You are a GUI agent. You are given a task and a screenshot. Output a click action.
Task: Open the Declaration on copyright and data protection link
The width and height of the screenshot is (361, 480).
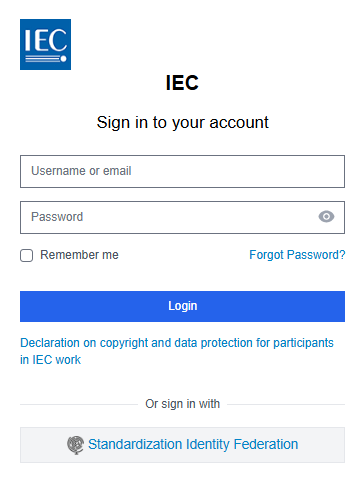177,351
